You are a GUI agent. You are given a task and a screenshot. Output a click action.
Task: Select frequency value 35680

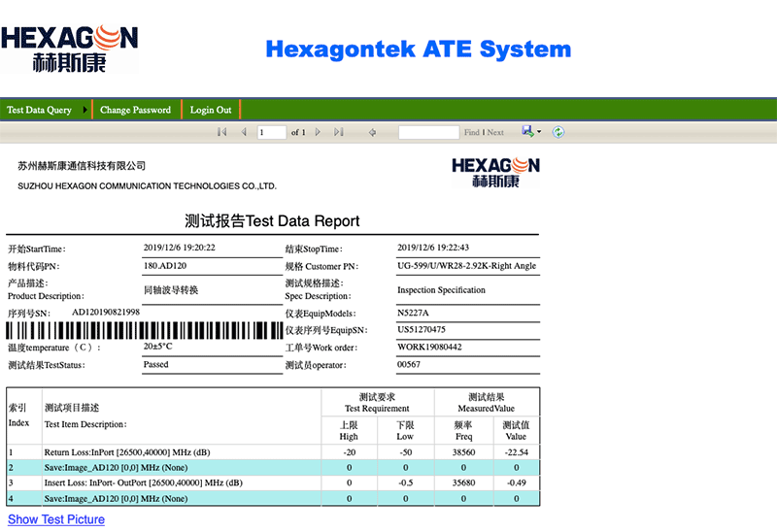tap(464, 482)
